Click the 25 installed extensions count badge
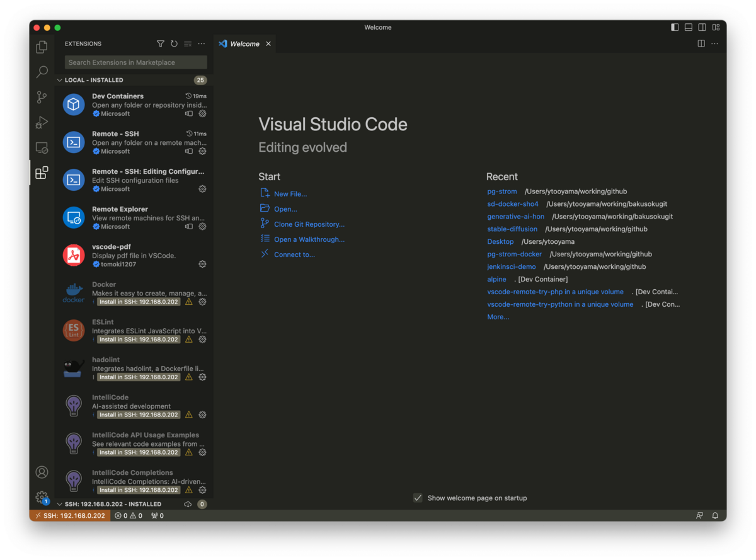 coord(200,80)
